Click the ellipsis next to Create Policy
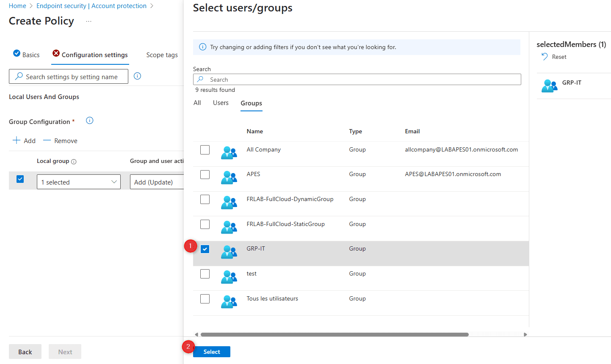The width and height of the screenshot is (611, 364). click(88, 21)
